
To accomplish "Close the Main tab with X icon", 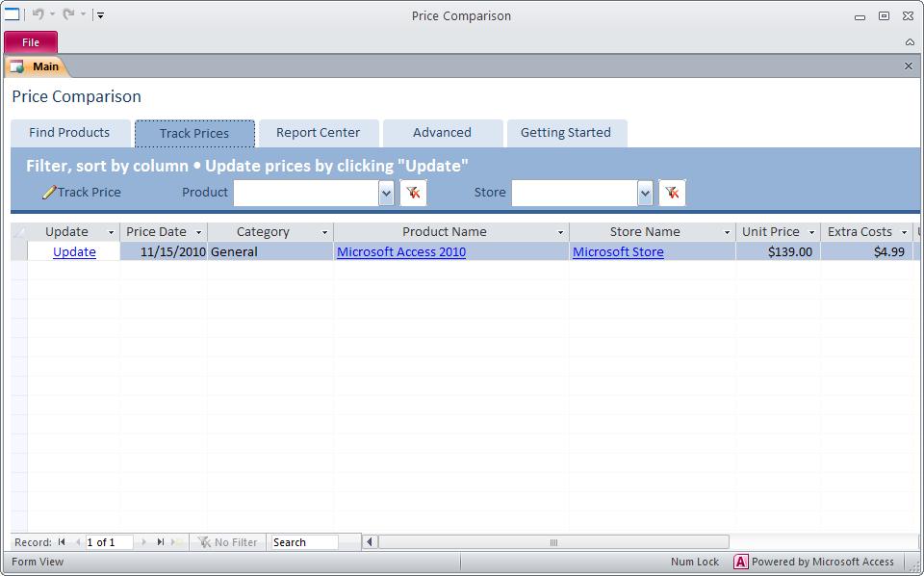I will click(908, 66).
